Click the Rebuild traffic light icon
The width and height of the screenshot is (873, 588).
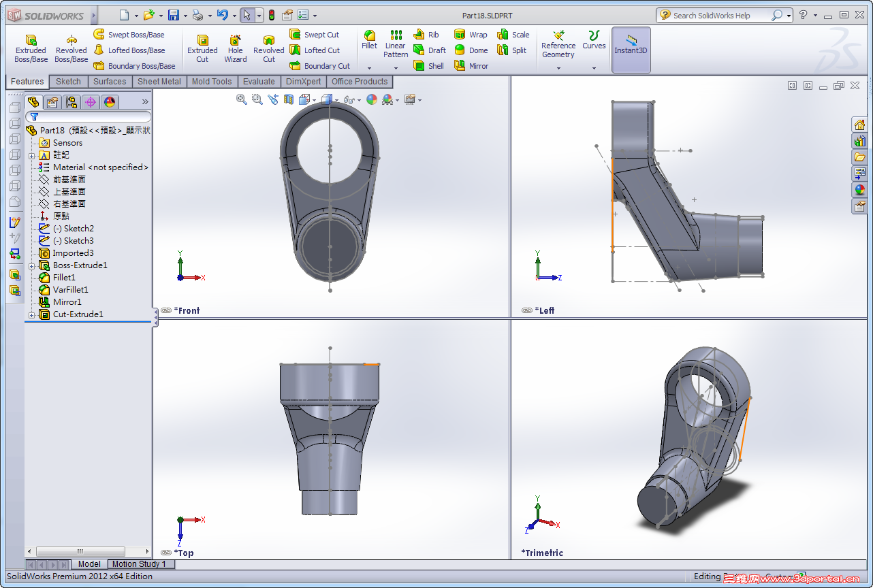271,15
